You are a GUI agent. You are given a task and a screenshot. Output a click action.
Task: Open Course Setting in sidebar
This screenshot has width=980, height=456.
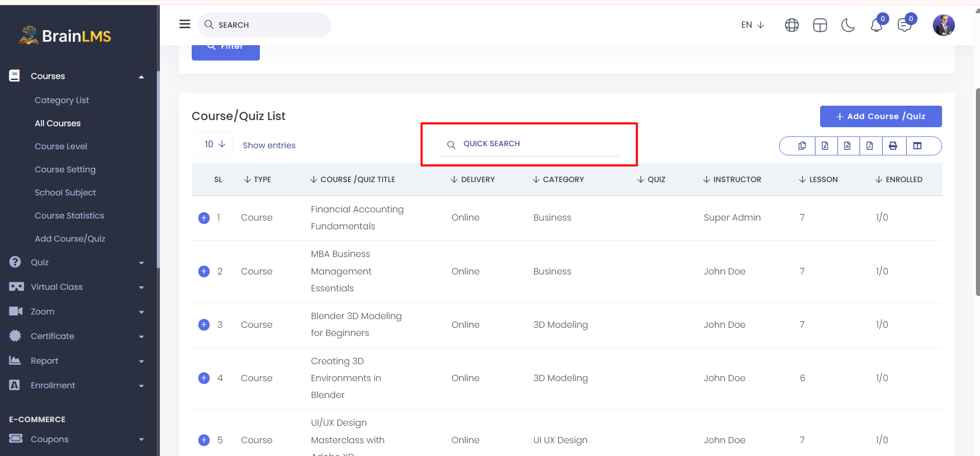[x=65, y=169]
